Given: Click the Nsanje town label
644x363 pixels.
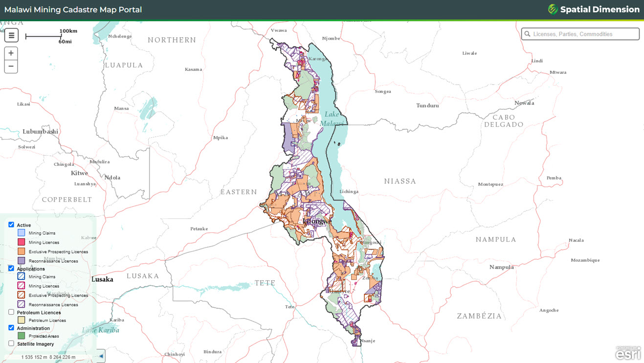Looking at the screenshot, I should 367,341.
